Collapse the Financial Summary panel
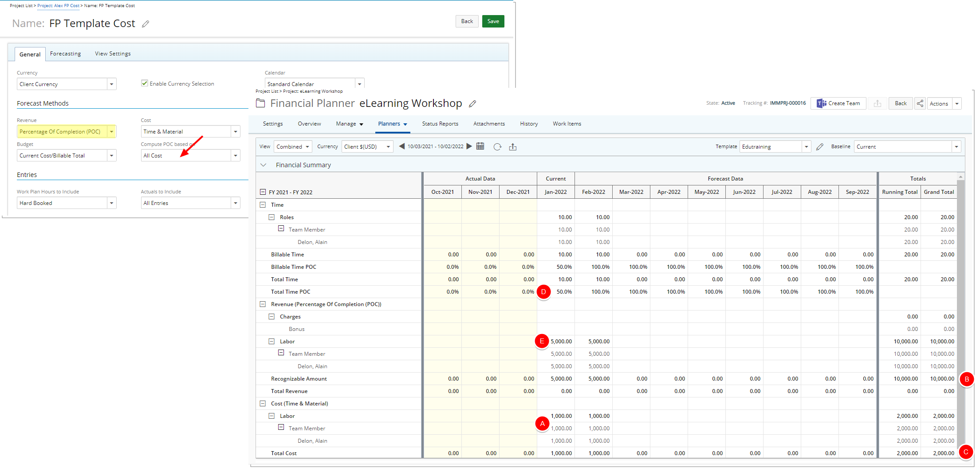 (x=264, y=165)
